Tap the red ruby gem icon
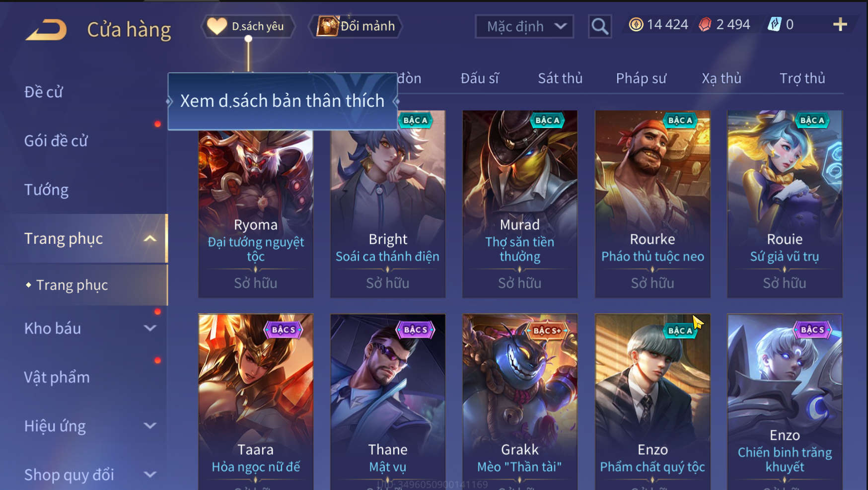The height and width of the screenshot is (490, 868). 705,24
